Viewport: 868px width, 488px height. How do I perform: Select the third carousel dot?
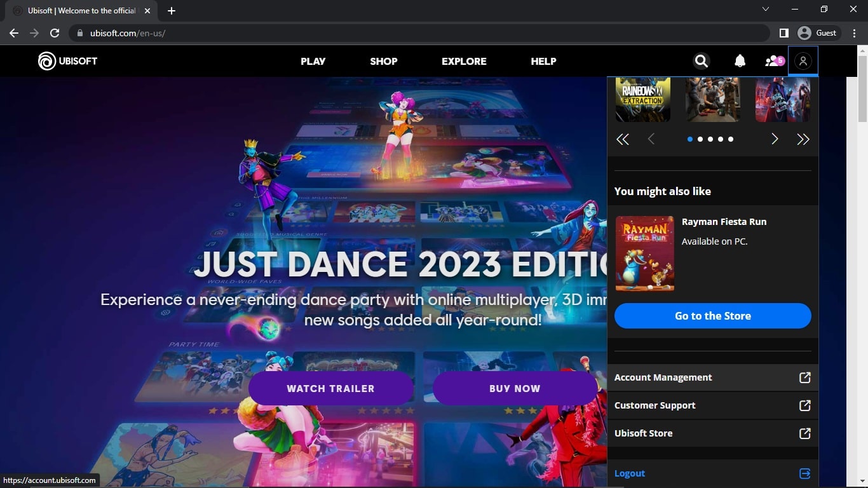coord(710,139)
